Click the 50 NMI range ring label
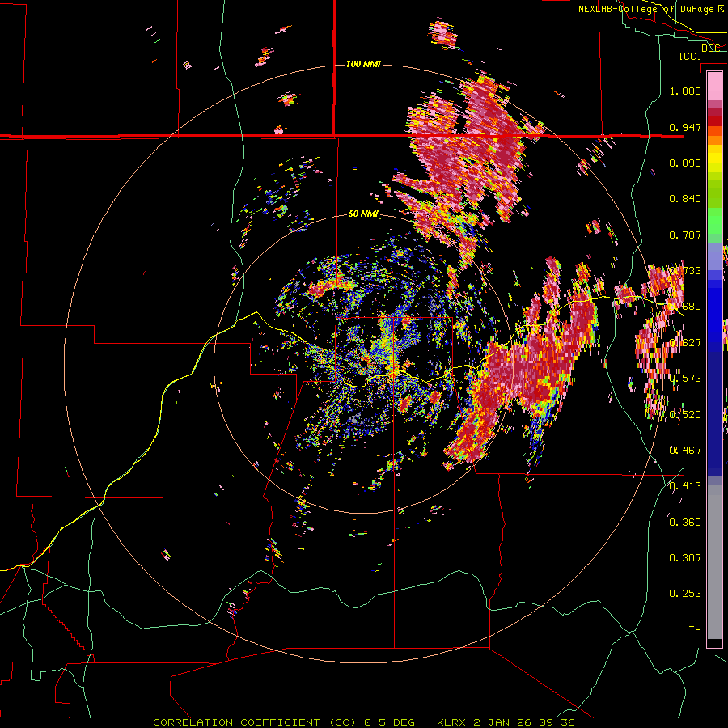The height and width of the screenshot is (728, 728). coord(363,214)
